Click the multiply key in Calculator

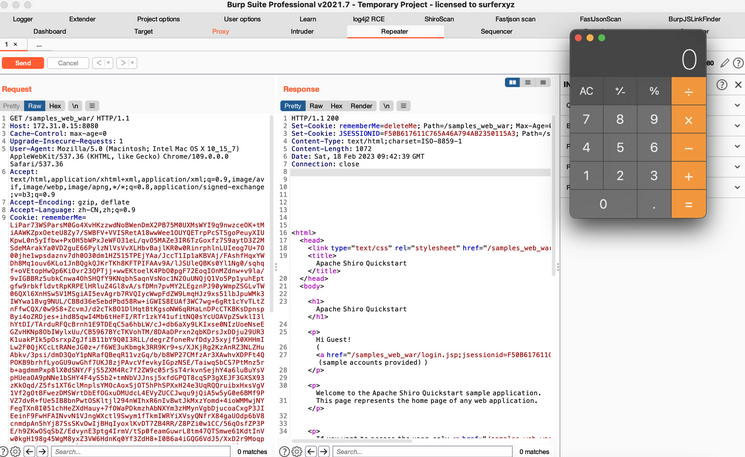(x=688, y=119)
